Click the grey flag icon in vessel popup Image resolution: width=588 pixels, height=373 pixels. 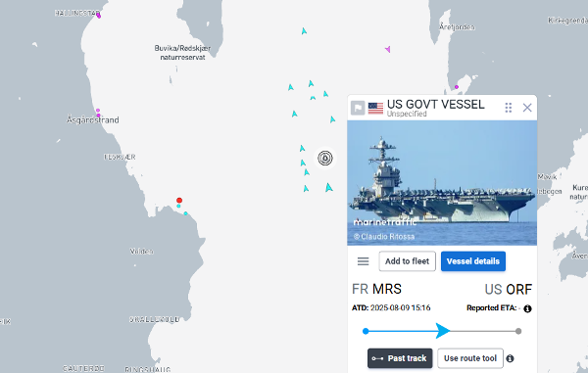(358, 109)
